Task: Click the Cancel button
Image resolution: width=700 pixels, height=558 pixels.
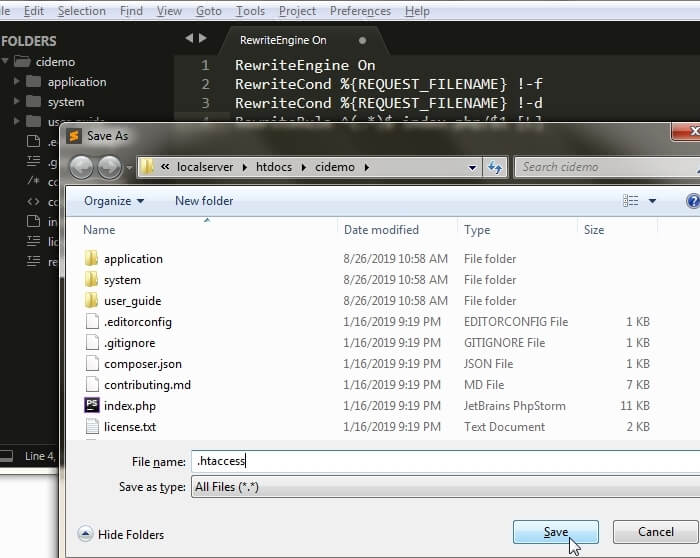Action: 655,532
